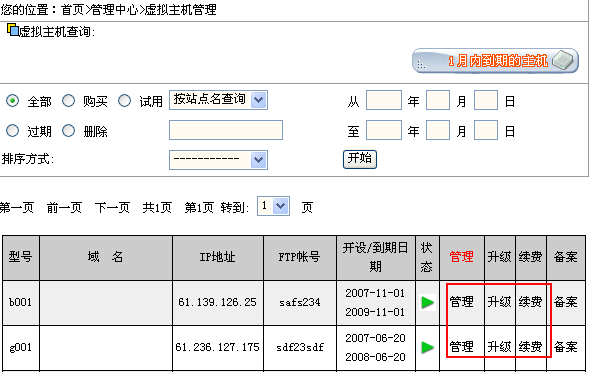Click the 至 day input field
589x372 pixels.
click(486, 130)
